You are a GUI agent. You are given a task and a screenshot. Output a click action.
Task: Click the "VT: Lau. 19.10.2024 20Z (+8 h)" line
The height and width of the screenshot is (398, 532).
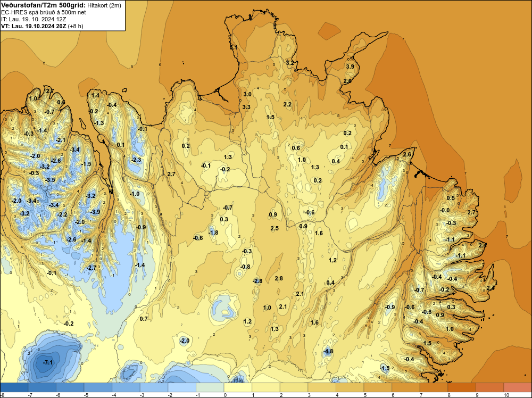42,26
